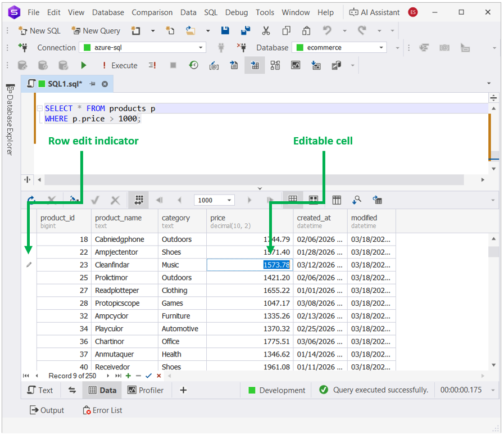Open the Error List panel

pyautogui.click(x=102, y=410)
